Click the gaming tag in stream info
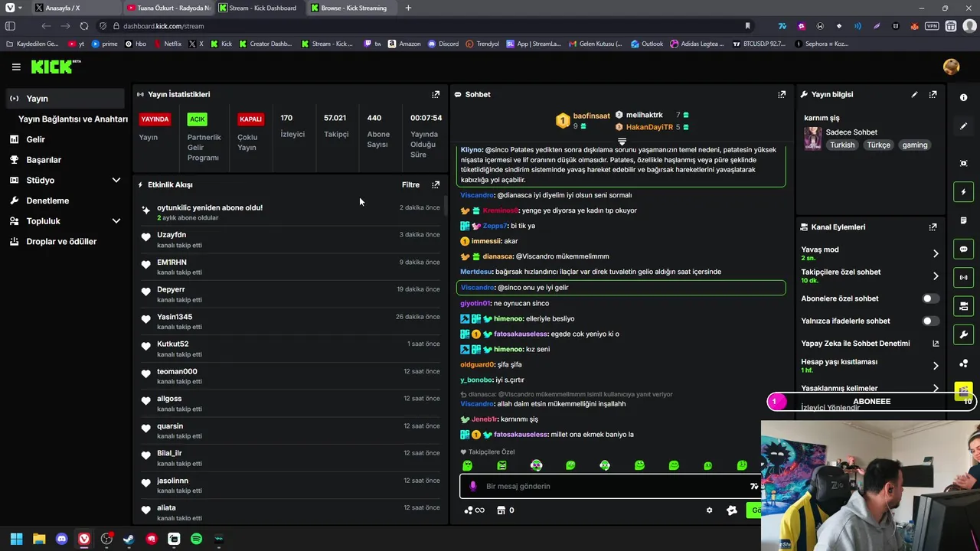 point(914,145)
